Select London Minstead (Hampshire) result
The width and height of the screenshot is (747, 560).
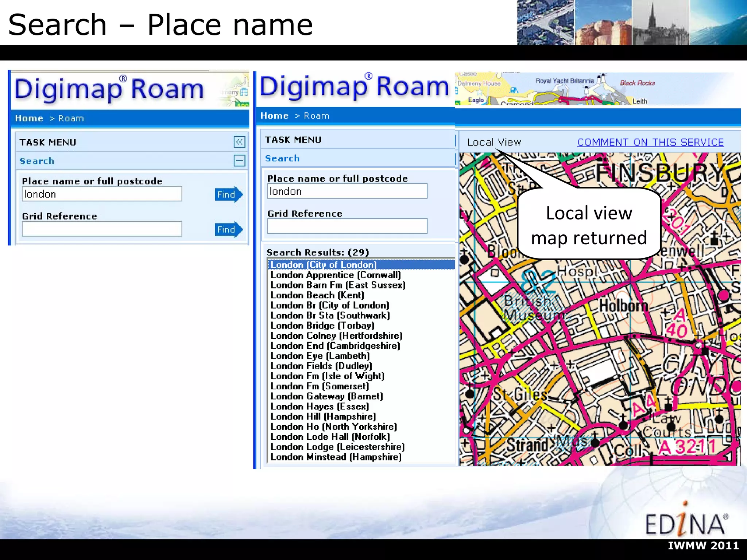(336, 457)
